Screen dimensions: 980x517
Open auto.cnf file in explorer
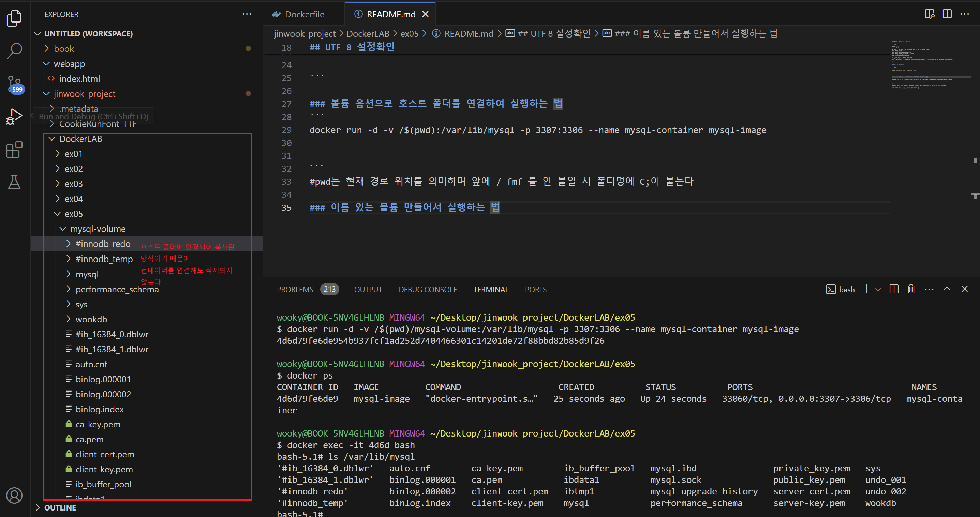[x=91, y=364]
